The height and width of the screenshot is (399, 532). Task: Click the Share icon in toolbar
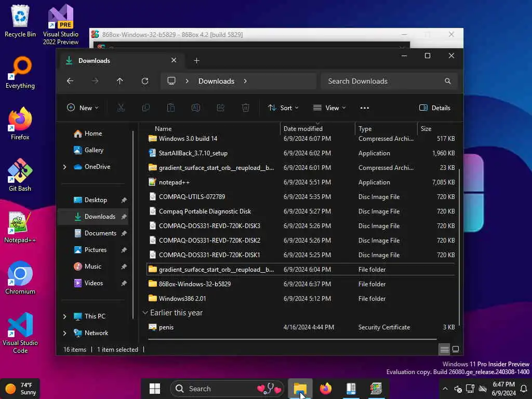[x=220, y=108]
